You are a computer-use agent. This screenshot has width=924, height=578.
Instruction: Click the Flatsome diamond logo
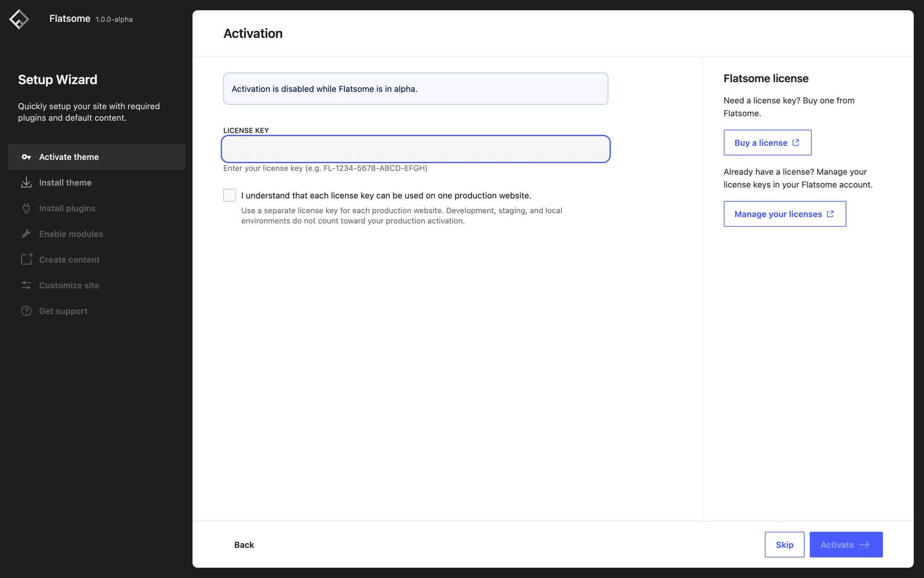click(x=19, y=20)
